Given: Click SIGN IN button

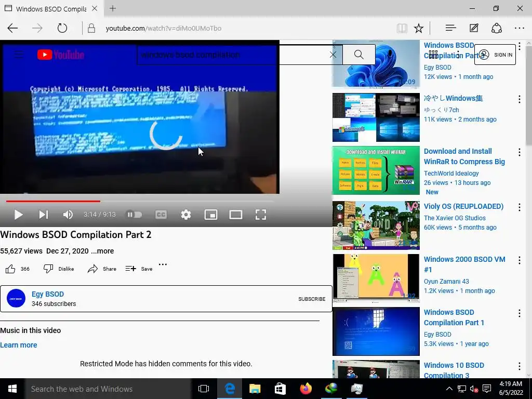Looking at the screenshot, I should (x=495, y=55).
